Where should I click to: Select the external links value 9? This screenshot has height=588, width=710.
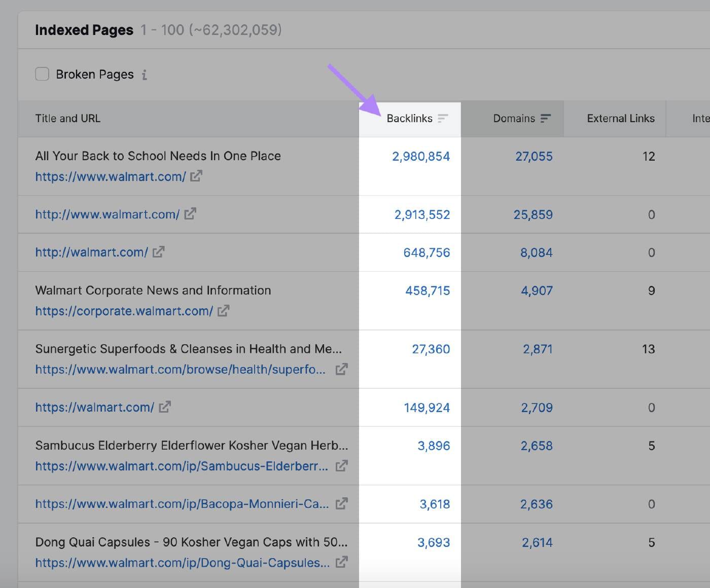tap(652, 291)
